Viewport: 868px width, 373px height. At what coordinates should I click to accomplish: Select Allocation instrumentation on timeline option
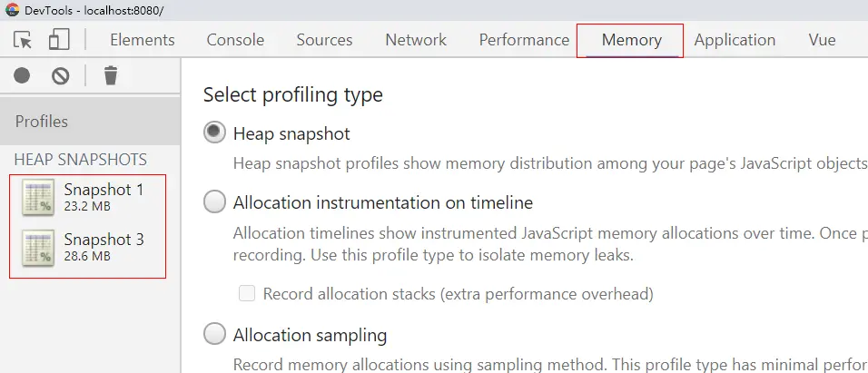click(214, 202)
